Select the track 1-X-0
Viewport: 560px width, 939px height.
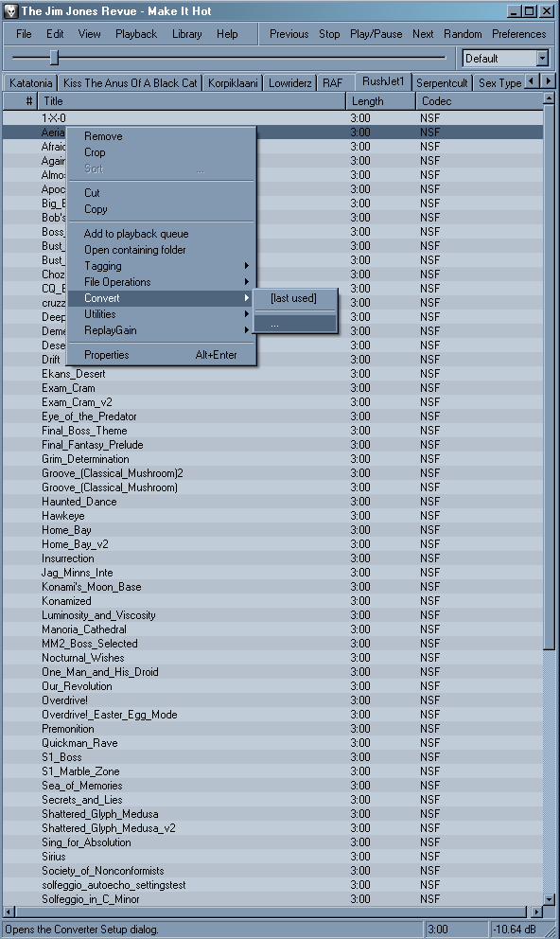pos(272,118)
